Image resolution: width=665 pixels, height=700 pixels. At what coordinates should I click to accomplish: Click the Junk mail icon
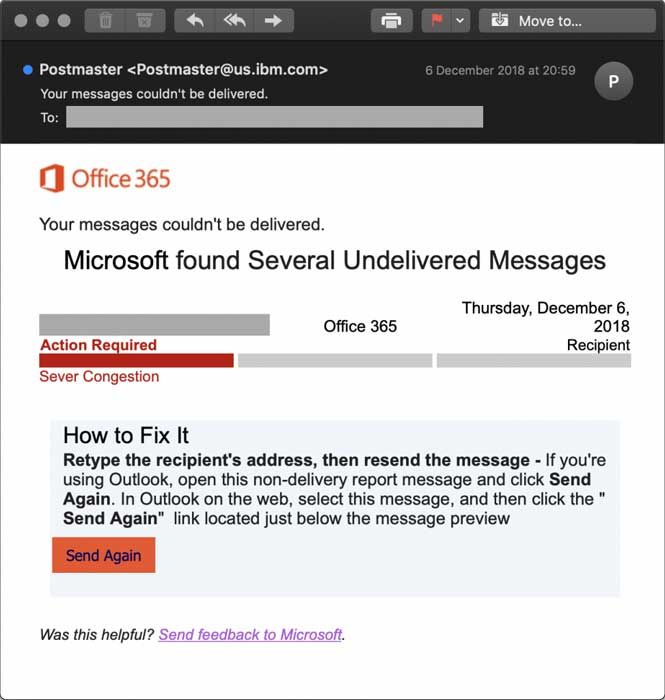144,20
